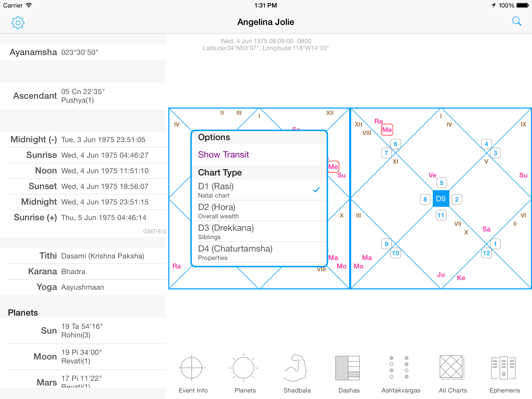
Task: Tap Su planet in the D1 chart
Action: point(342,175)
